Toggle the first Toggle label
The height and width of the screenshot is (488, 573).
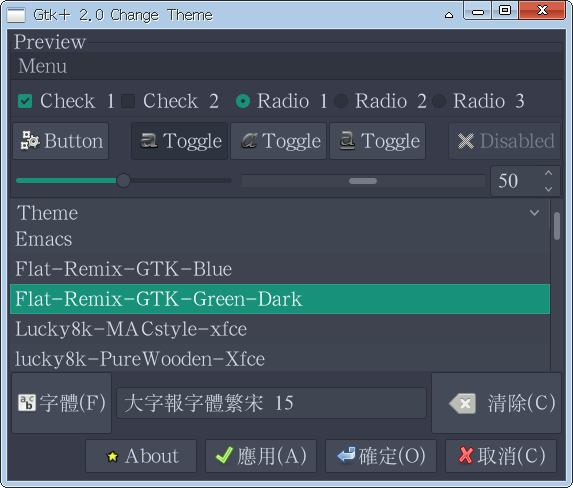(x=193, y=141)
